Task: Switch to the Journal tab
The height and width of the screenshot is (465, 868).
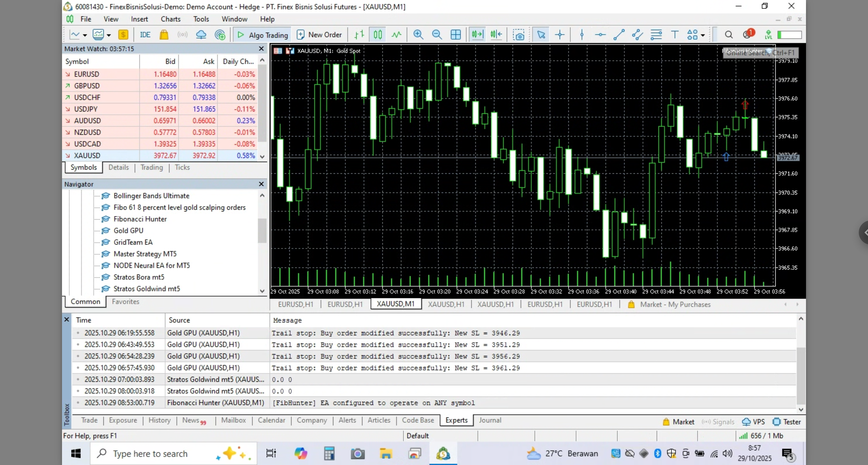Action: click(490, 420)
